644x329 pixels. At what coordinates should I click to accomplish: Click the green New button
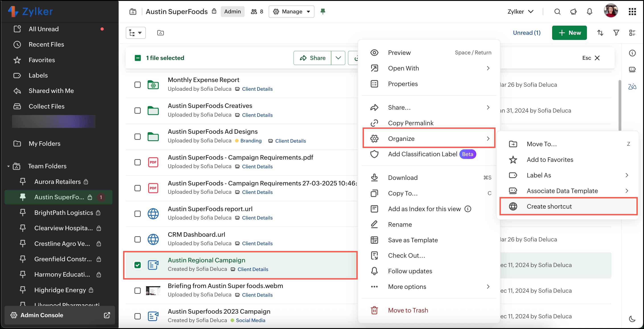[x=569, y=33]
